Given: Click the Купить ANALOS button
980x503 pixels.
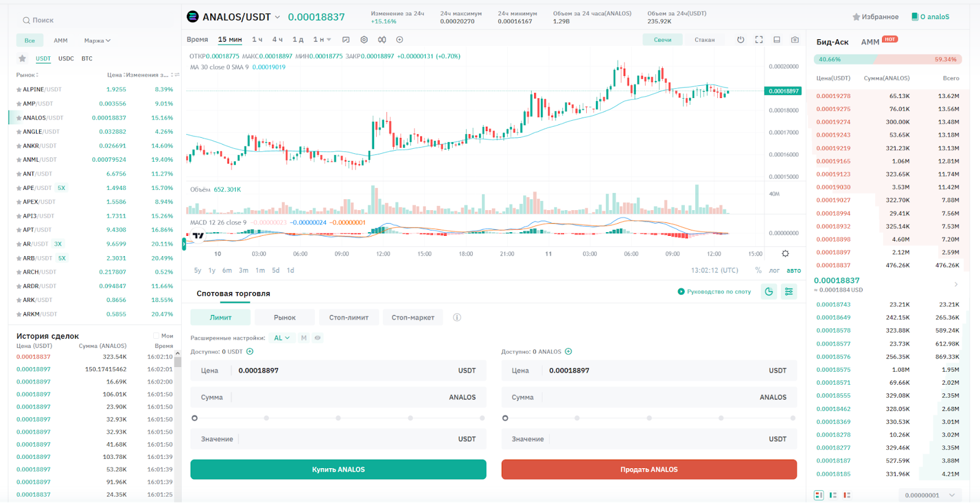Looking at the screenshot, I should 338,469.
